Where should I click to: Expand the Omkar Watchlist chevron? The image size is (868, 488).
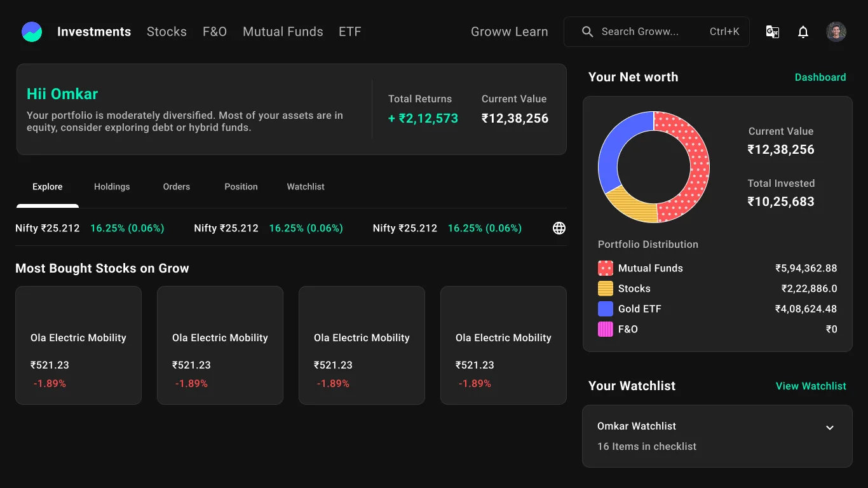coord(829,428)
